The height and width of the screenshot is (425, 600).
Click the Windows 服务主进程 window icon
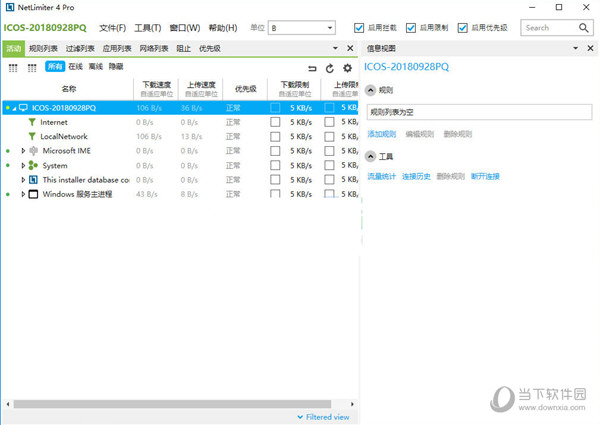pos(33,194)
